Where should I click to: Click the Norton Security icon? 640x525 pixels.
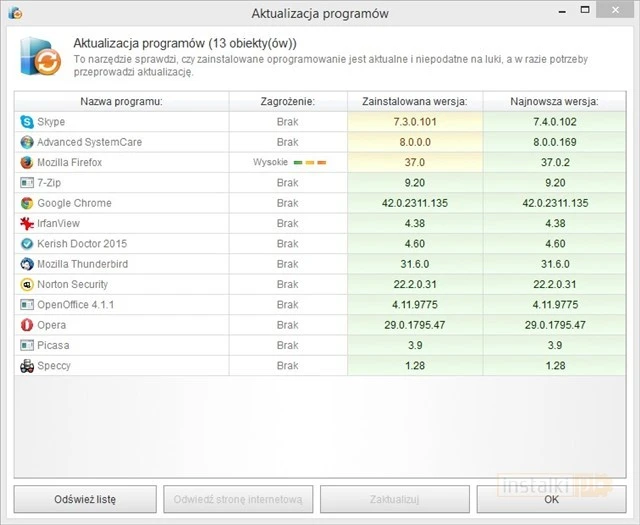tap(27, 284)
